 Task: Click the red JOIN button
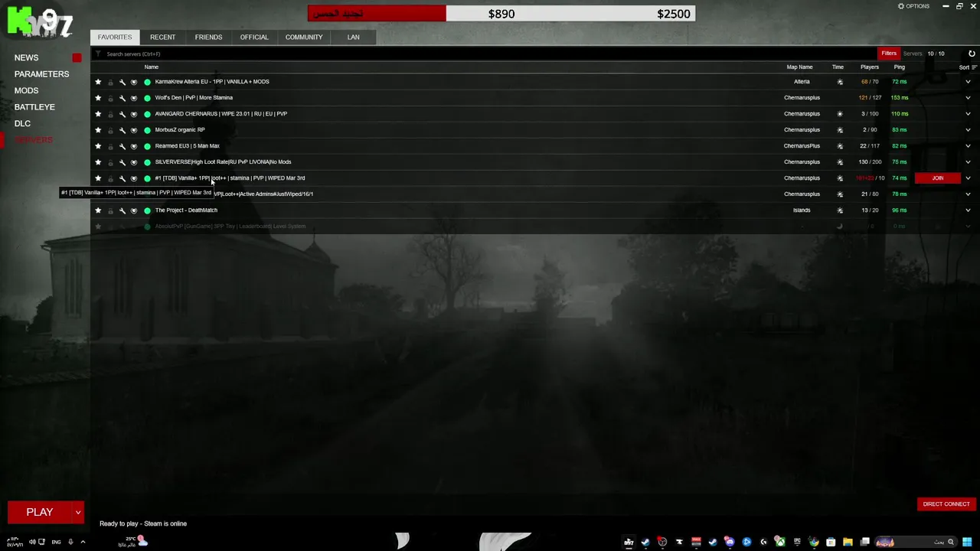tap(938, 178)
